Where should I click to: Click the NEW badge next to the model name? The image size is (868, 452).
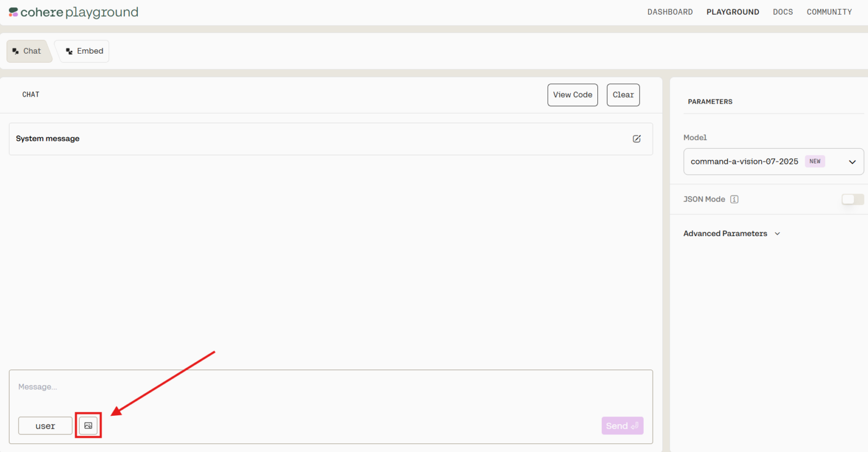coord(814,161)
